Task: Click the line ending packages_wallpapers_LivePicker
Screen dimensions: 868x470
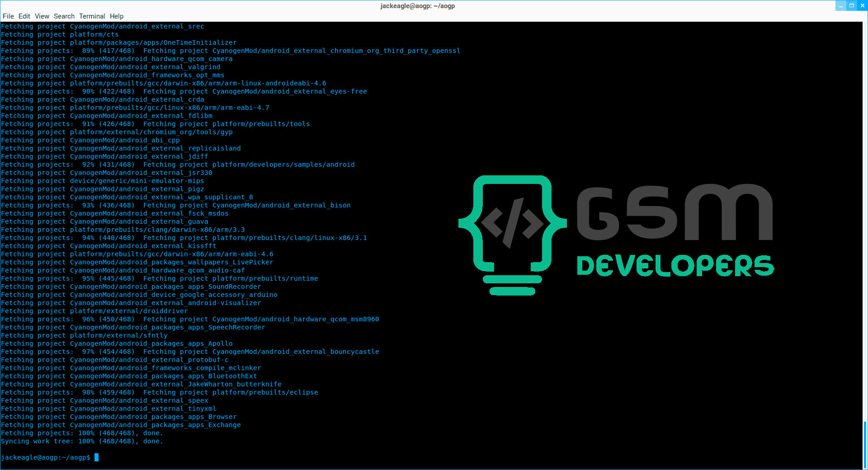Action: 137,262
